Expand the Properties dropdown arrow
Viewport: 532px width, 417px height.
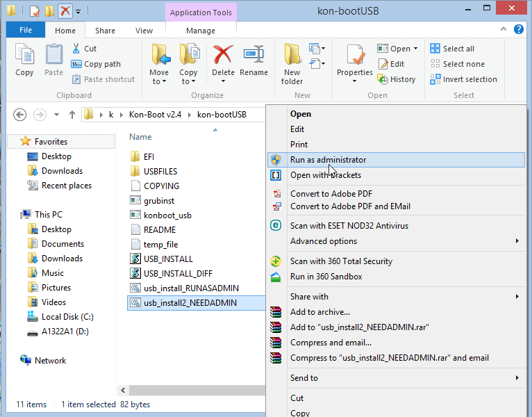[355, 81]
